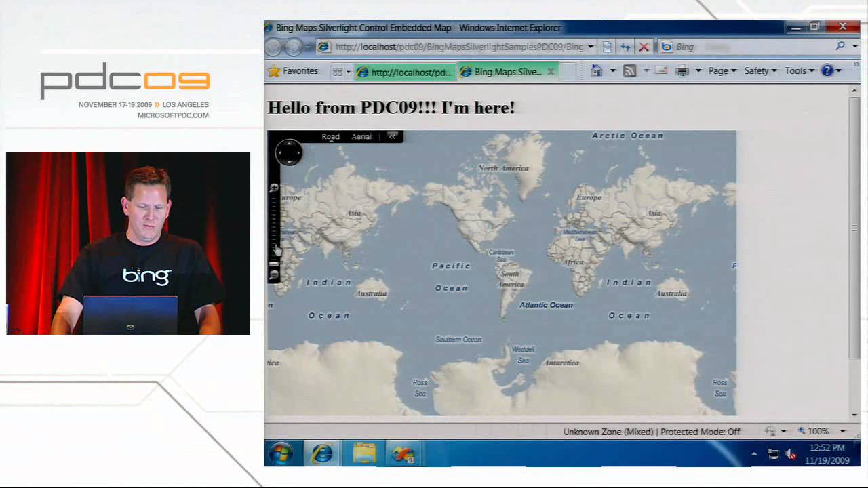Click the map zoom-in magnifier icon
This screenshot has width=868, height=488.
click(x=274, y=188)
